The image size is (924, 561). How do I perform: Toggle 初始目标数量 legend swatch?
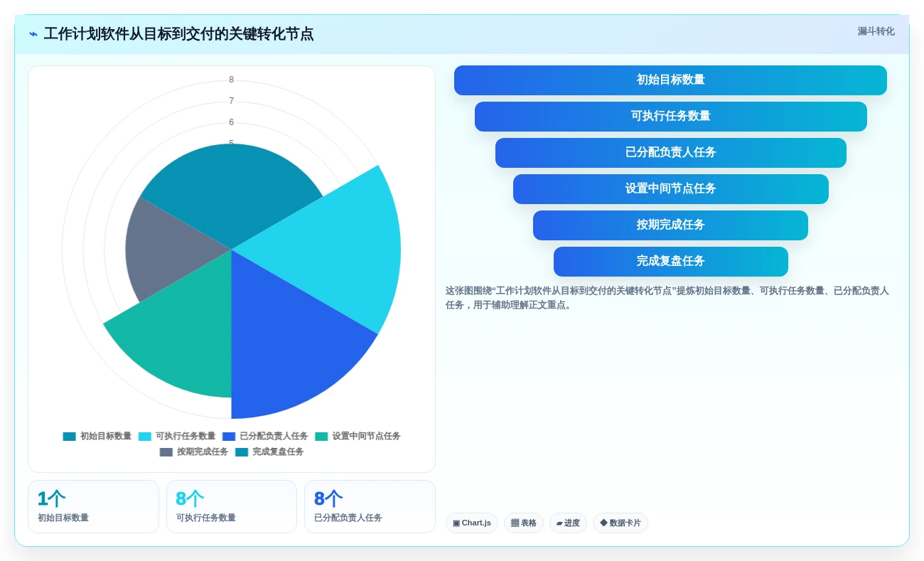tap(69, 437)
